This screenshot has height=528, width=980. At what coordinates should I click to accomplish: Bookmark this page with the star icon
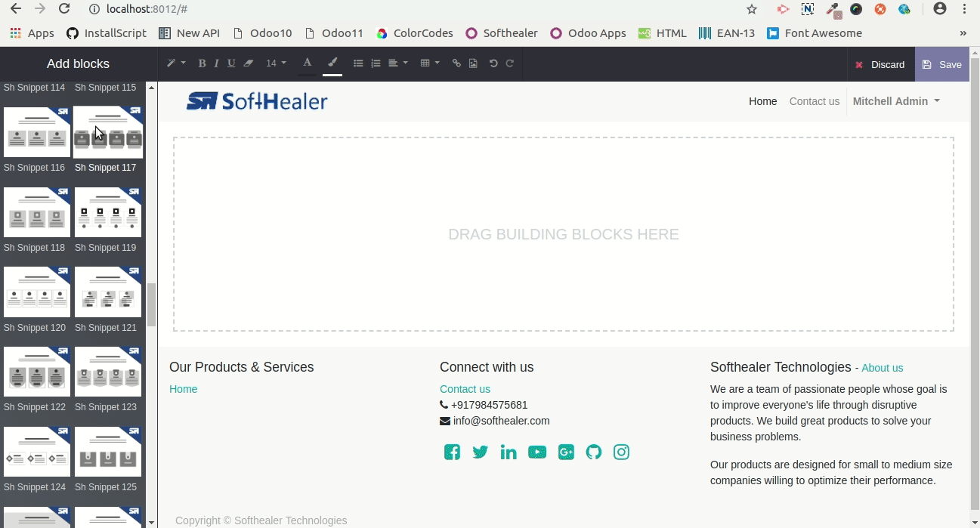[x=752, y=9]
